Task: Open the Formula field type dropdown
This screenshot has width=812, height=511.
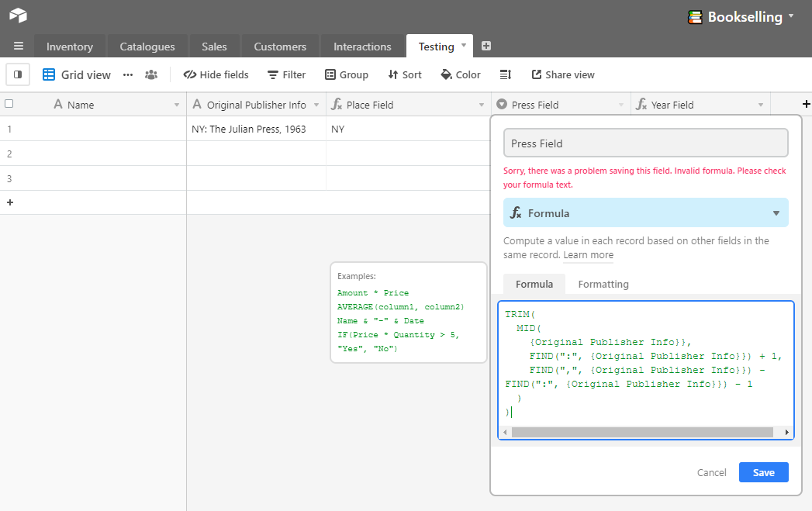Action: (x=646, y=212)
